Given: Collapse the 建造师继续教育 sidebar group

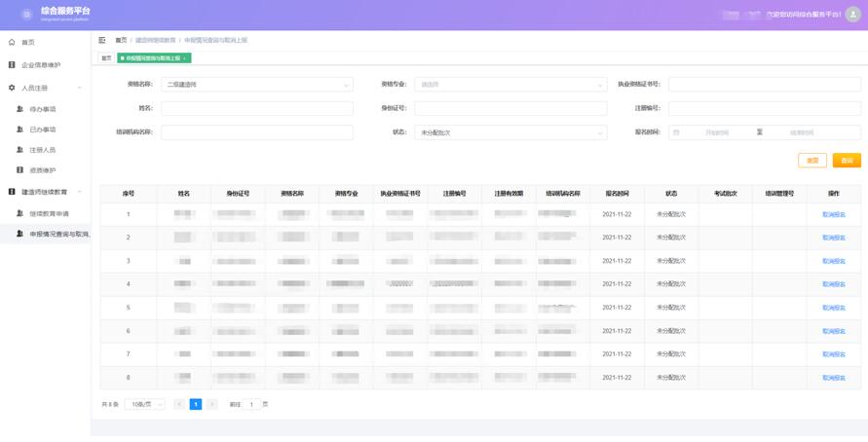Looking at the screenshot, I should 79,192.
